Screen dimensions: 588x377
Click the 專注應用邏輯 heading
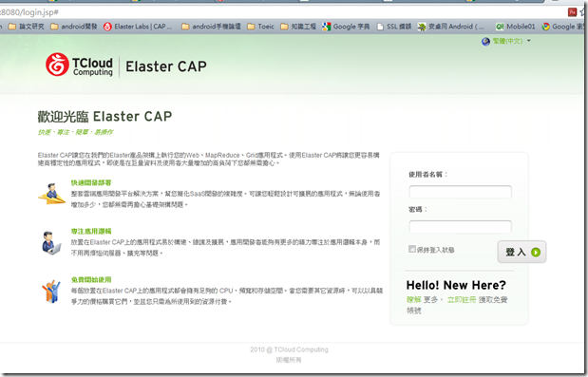click(x=91, y=231)
